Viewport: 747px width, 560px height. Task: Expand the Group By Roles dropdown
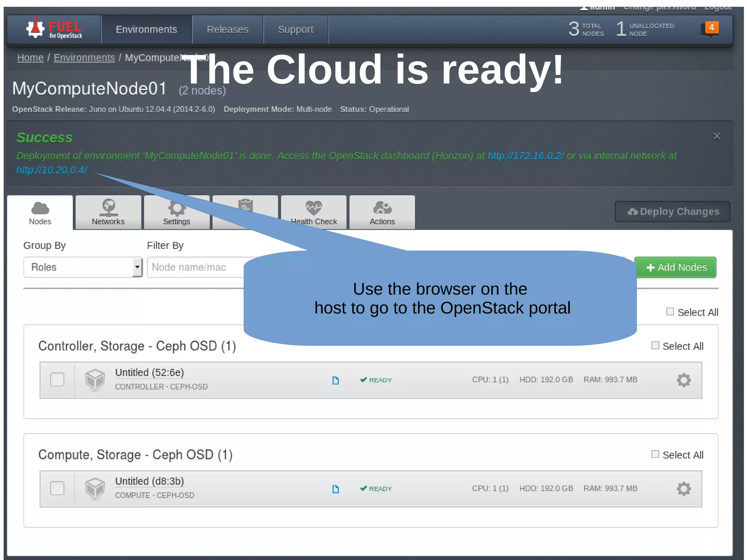point(83,267)
